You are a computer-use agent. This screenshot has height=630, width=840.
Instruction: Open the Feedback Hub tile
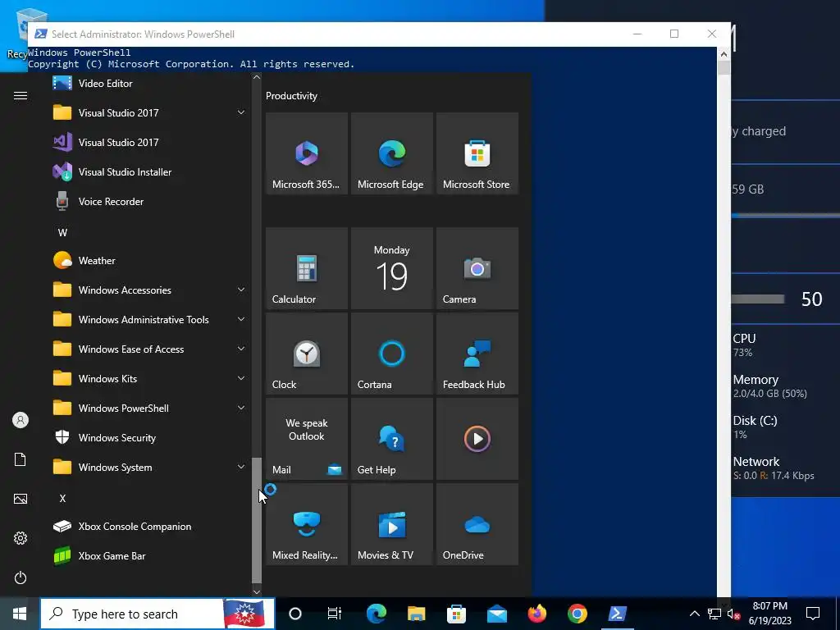pyautogui.click(x=477, y=354)
